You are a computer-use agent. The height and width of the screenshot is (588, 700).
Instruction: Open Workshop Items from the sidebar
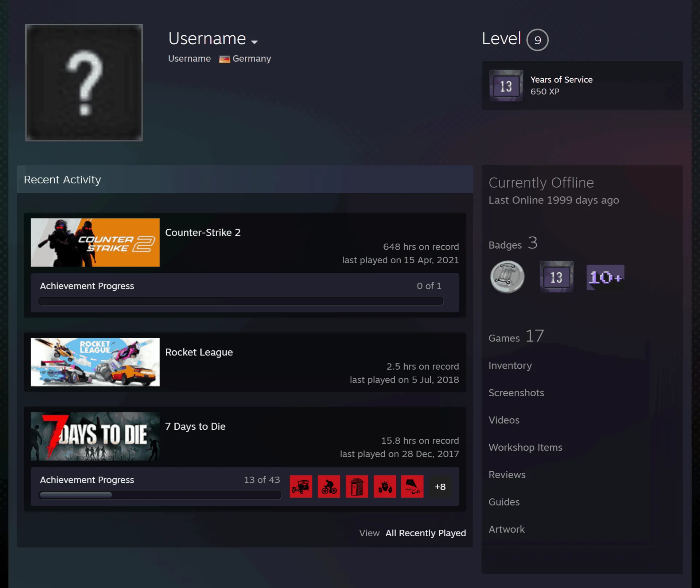[x=525, y=448]
